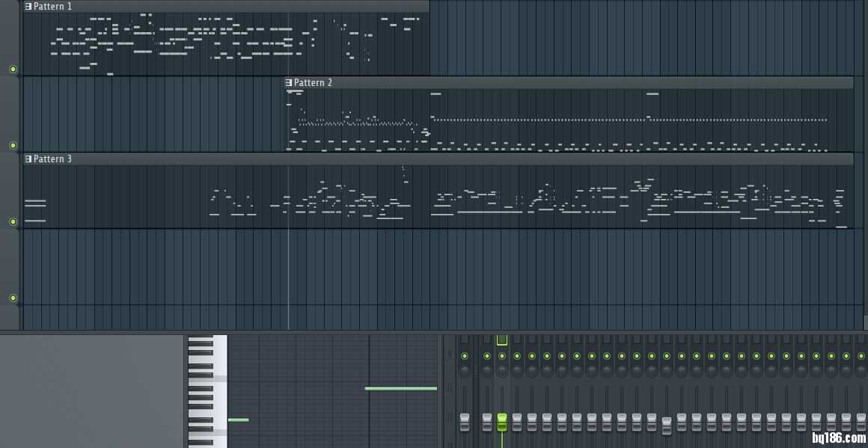Click the leftmost mixer track pan knob
This screenshot has width=868, height=448.
[465, 370]
